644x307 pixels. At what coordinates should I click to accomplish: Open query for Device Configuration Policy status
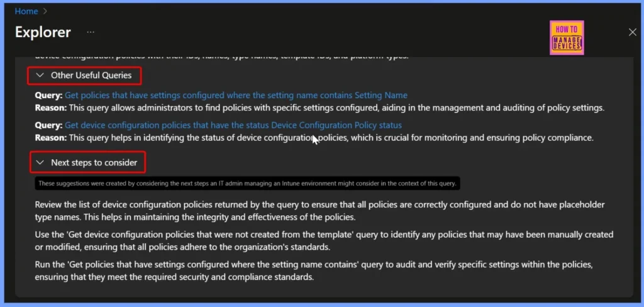coord(233,125)
